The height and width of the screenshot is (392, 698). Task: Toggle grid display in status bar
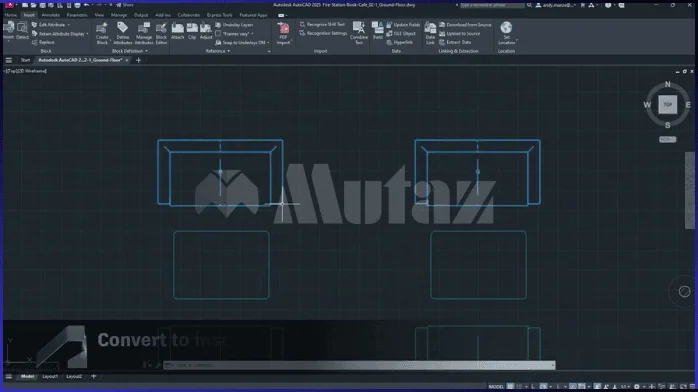pyautogui.click(x=510, y=387)
